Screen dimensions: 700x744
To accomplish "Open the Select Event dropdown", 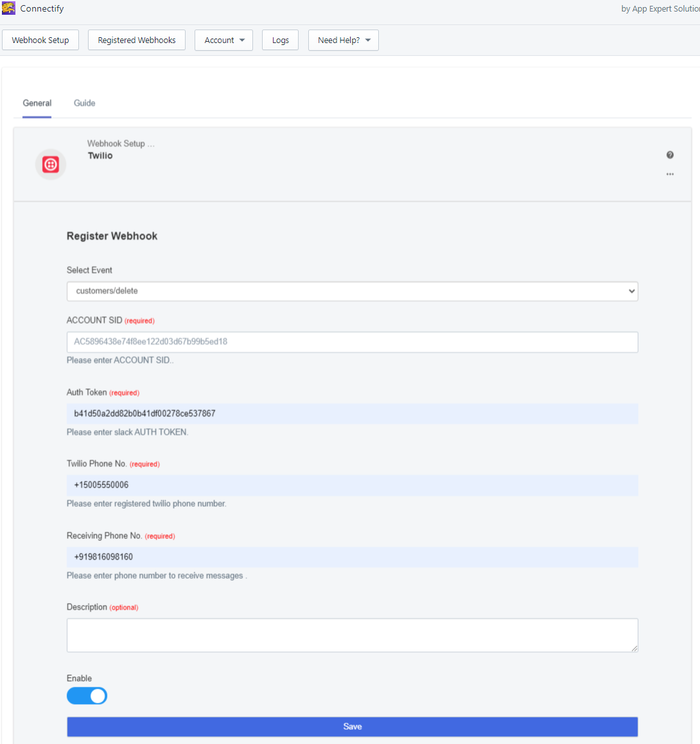I will tap(353, 291).
